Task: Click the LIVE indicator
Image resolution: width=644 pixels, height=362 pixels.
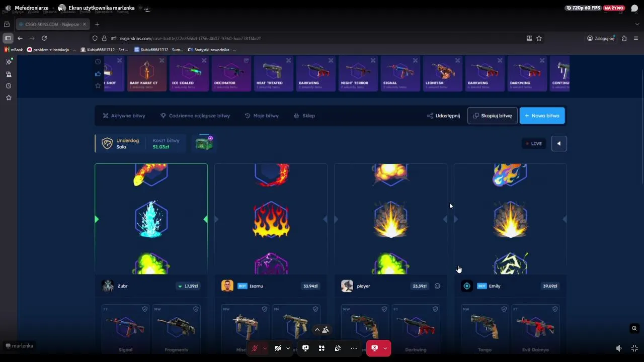Action: click(534, 143)
